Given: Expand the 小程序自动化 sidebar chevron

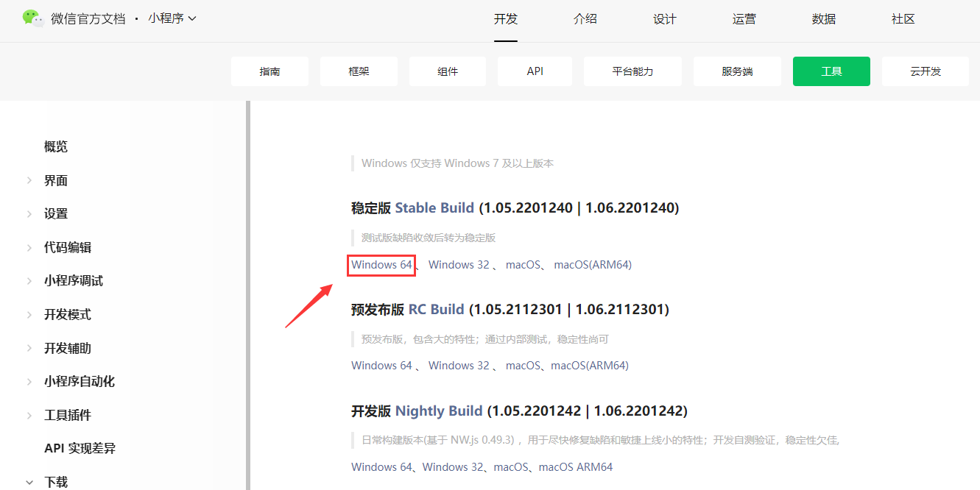Looking at the screenshot, I should 29,381.
